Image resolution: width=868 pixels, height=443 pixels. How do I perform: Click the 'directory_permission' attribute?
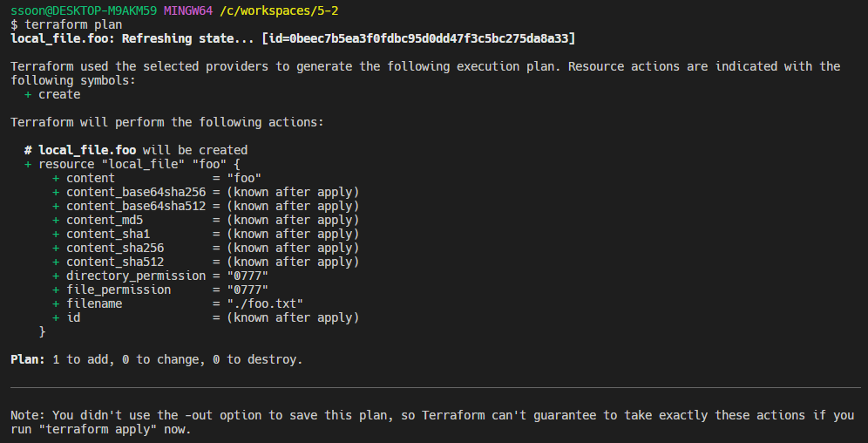click(136, 276)
